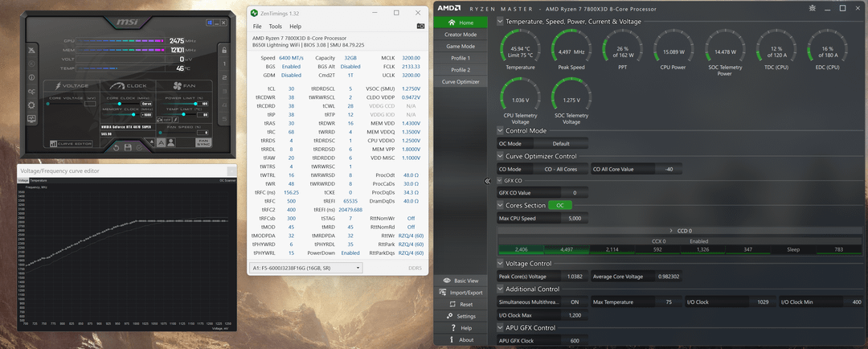Click the Afterburner apply checkmark icon
Screen dimensions: 868x349
(x=140, y=148)
